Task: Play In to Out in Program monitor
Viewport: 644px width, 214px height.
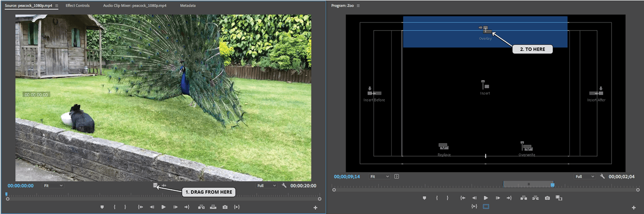Action: point(474,206)
